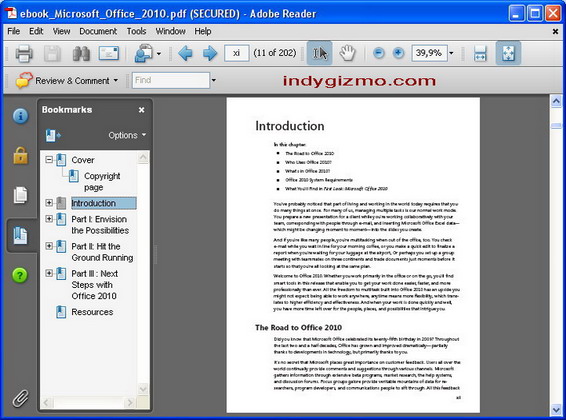Click the security padlock sidebar icon
566x420 pixels.
pos(21,156)
